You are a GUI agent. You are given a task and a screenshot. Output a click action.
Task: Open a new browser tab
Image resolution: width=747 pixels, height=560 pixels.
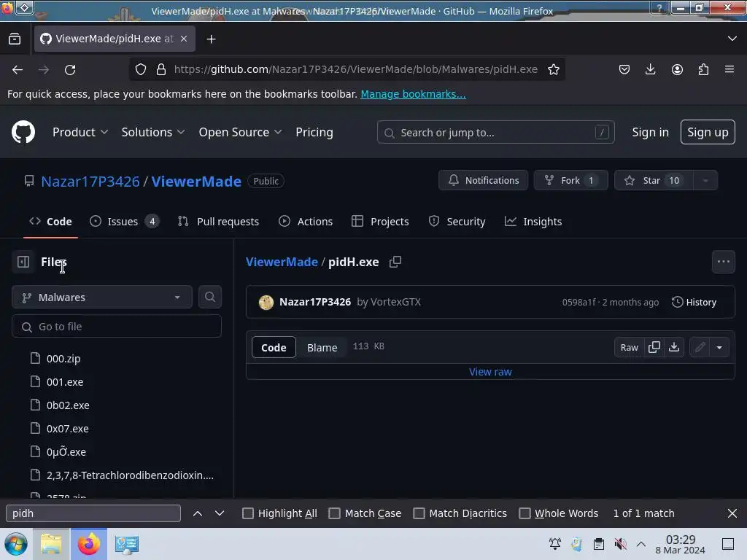211,39
